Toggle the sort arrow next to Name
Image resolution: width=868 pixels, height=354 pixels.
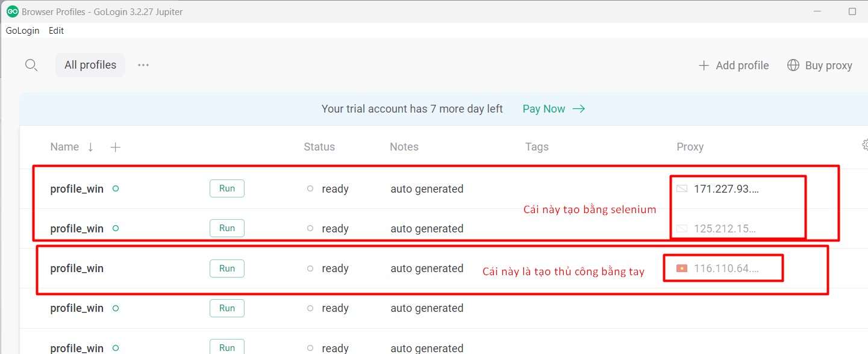pyautogui.click(x=90, y=147)
